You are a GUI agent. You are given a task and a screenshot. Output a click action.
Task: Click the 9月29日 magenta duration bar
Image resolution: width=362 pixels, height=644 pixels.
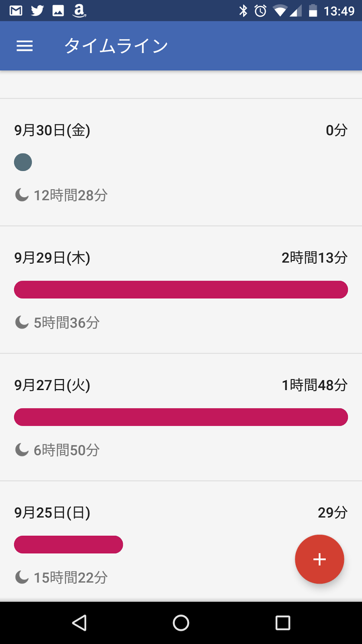click(181, 290)
